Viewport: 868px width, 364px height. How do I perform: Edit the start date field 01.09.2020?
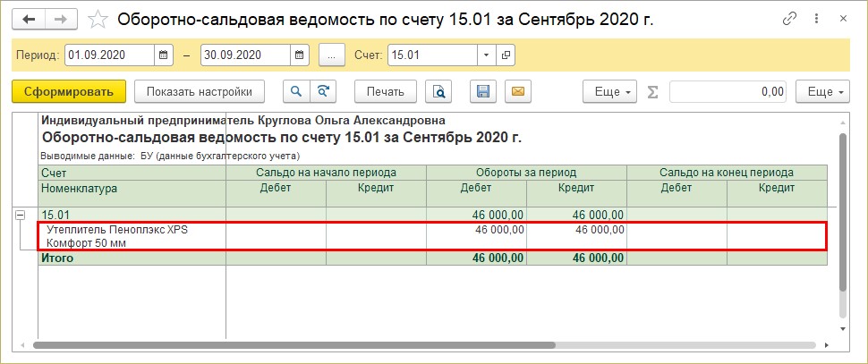pyautogui.click(x=109, y=55)
